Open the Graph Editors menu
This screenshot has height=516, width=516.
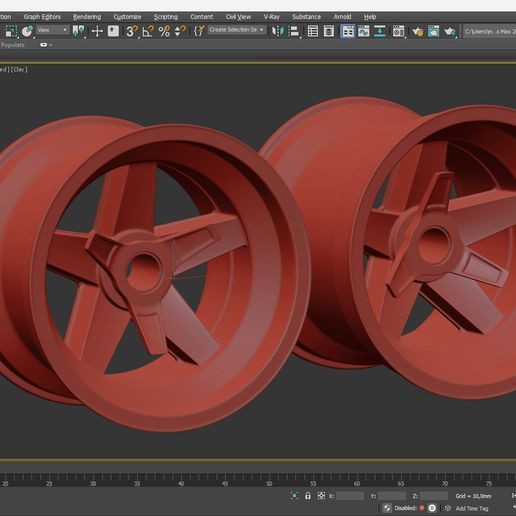tap(42, 17)
